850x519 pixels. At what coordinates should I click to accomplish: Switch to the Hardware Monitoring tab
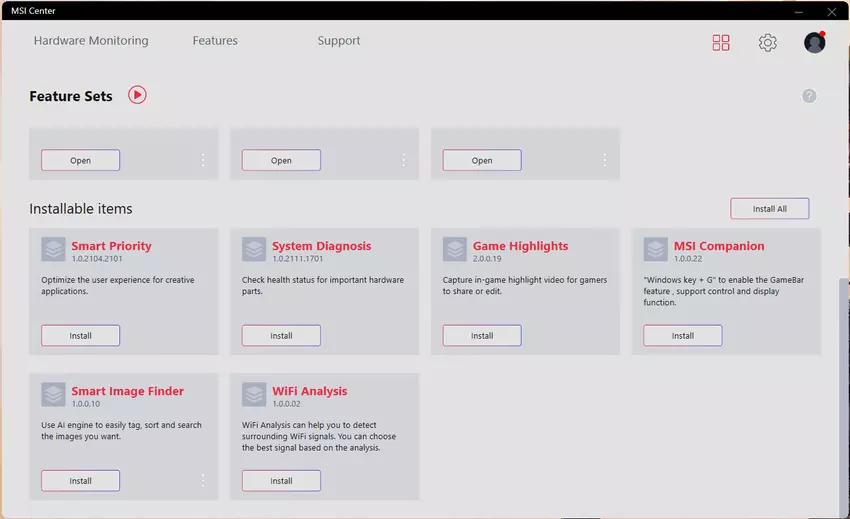[x=91, y=41]
